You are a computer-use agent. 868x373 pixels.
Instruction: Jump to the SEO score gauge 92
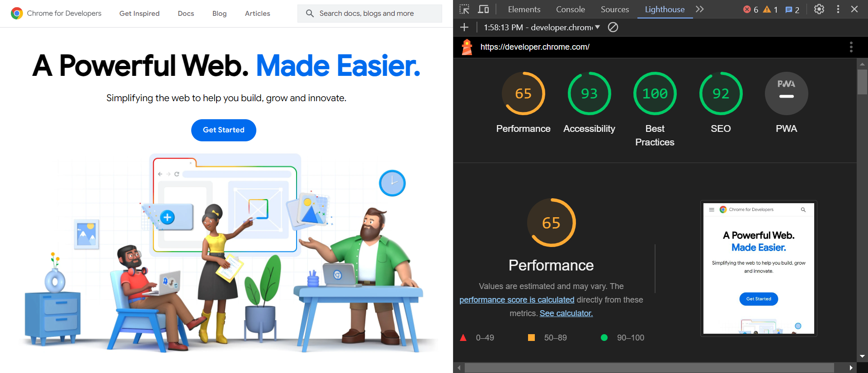point(721,93)
